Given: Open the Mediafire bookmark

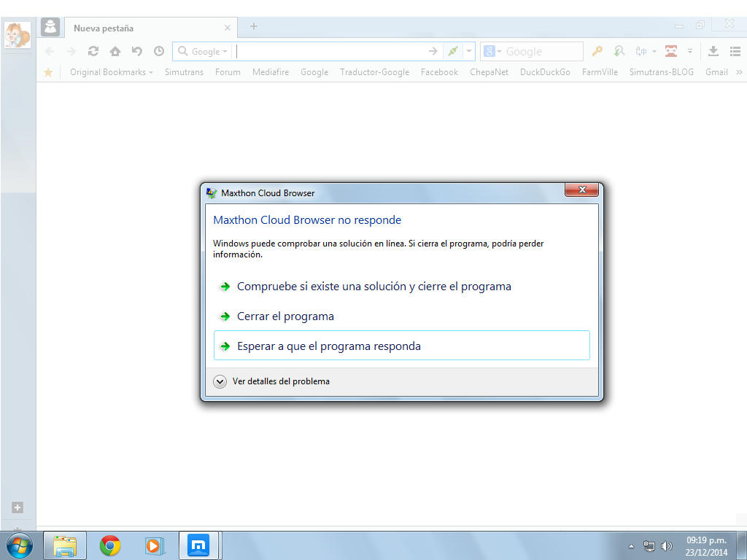Looking at the screenshot, I should pyautogui.click(x=271, y=72).
